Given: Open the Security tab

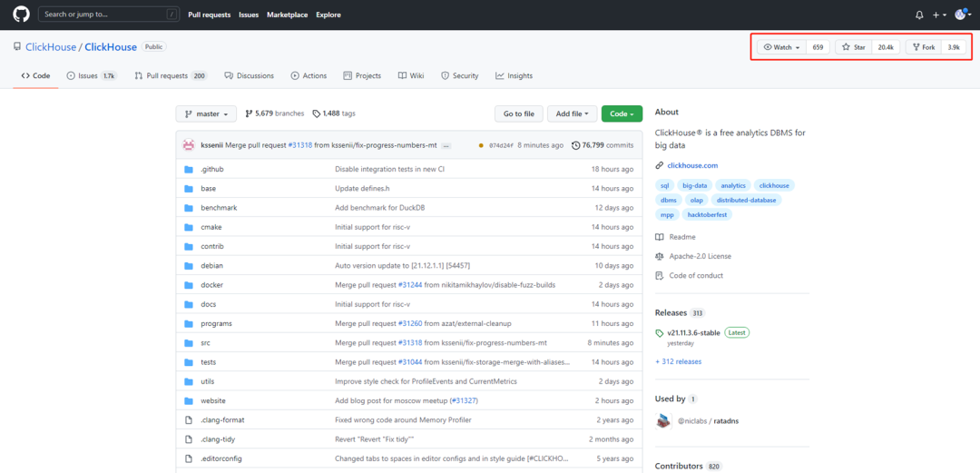Looking at the screenshot, I should click(x=460, y=75).
